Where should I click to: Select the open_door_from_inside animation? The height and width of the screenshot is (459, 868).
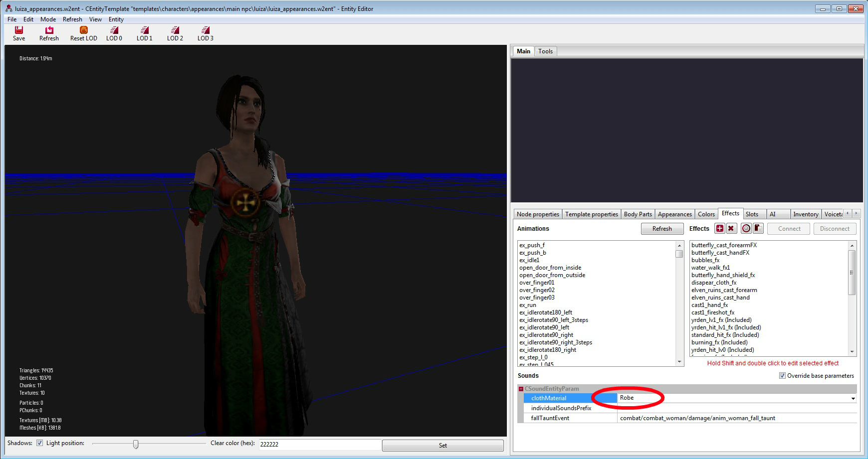(550, 268)
